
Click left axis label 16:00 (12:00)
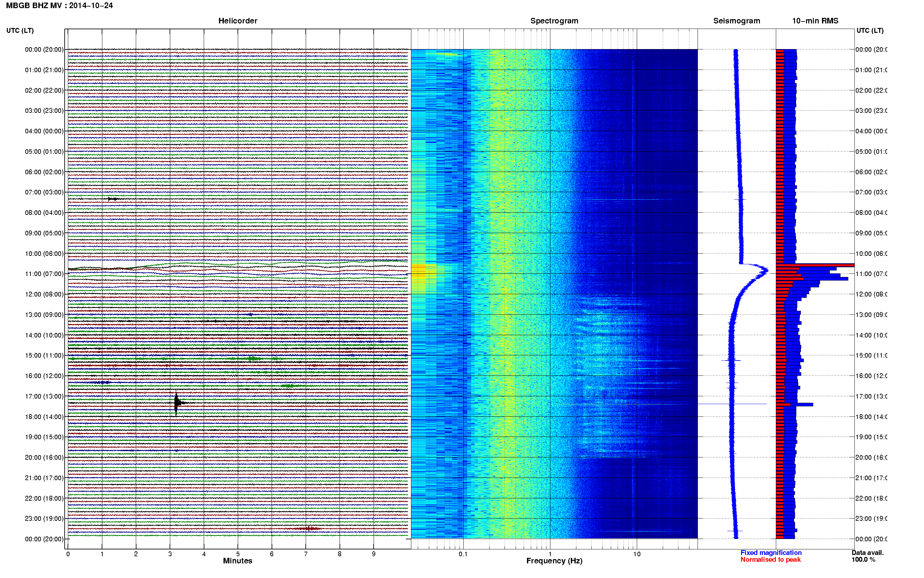[x=44, y=376]
